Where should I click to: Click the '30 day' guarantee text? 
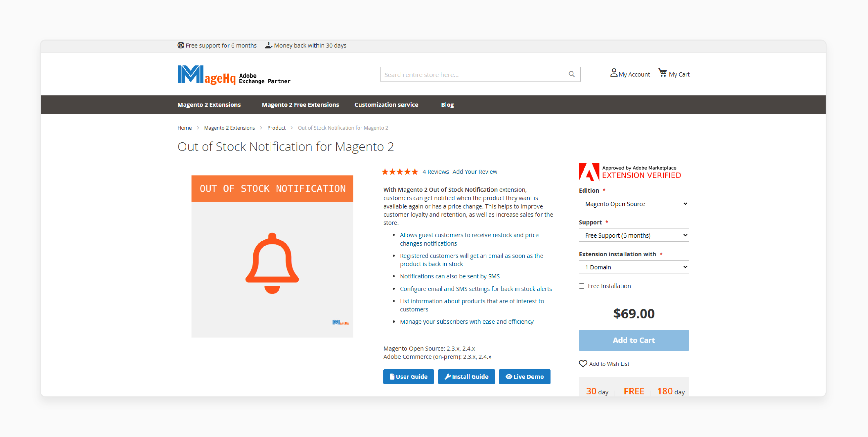(x=597, y=391)
